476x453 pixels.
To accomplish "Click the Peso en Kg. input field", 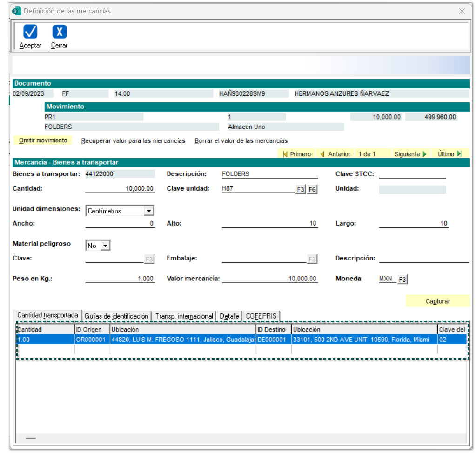I will (120, 279).
